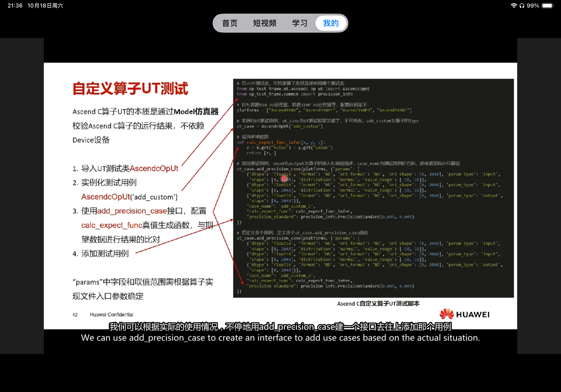Click the Huawei Confidential footer text
The width and height of the screenshot is (561, 392).
[x=111, y=314]
